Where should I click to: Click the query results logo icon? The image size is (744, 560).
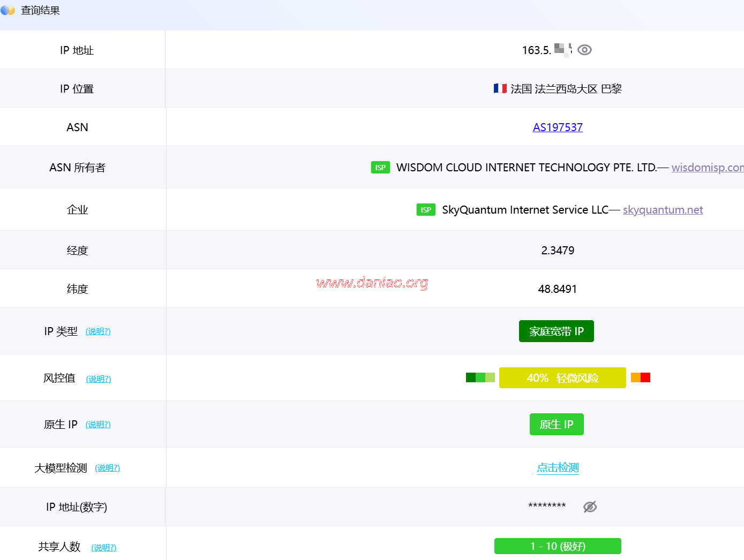point(7,10)
